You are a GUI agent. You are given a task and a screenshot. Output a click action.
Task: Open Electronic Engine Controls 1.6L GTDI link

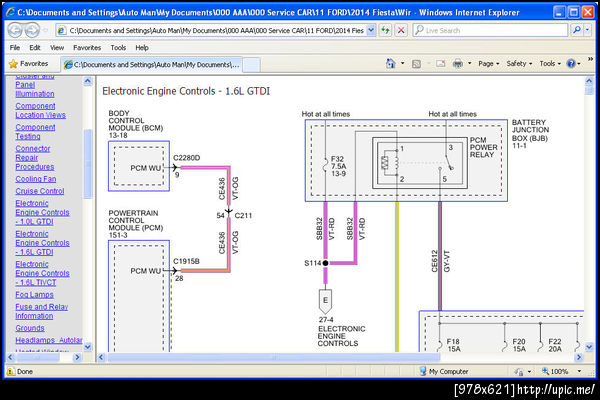(42, 243)
